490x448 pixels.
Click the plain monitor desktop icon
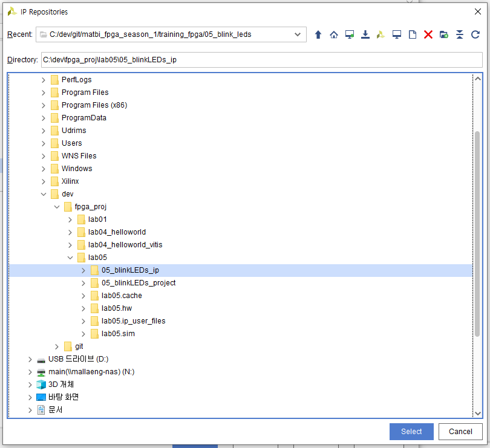point(397,34)
